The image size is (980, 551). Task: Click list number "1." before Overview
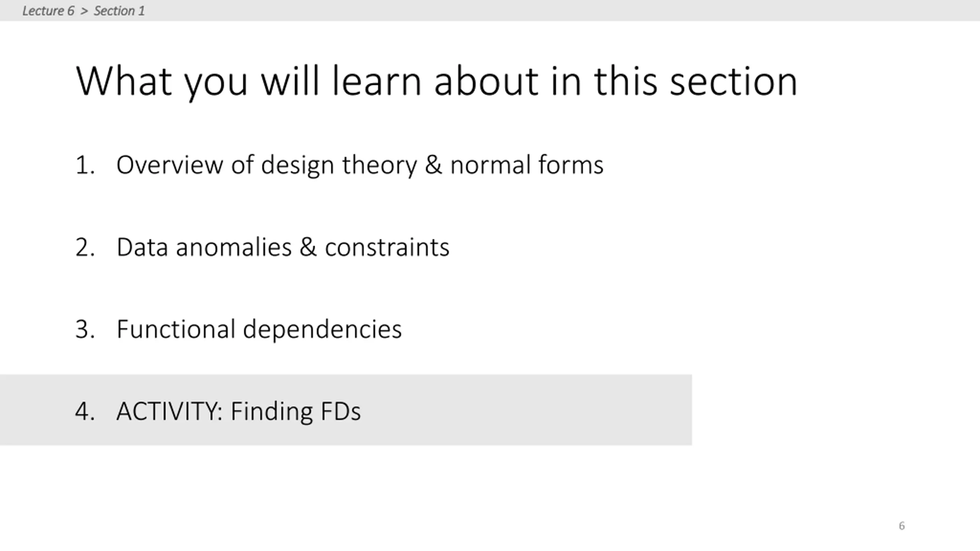(85, 165)
